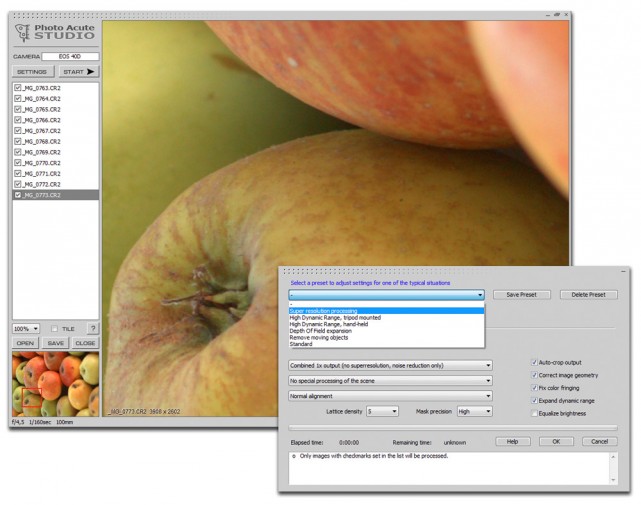
Task: Click Cancel in settings dialog
Action: coord(600,442)
